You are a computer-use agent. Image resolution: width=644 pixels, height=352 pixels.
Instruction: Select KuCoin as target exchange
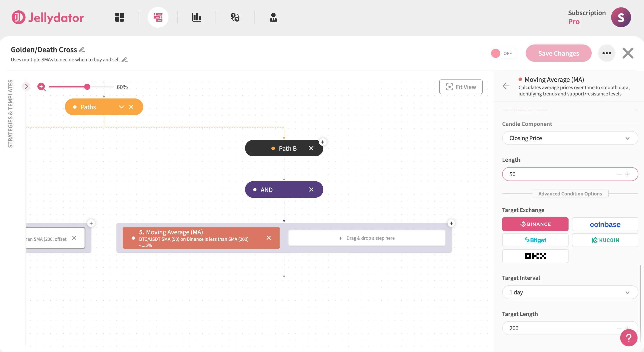pos(605,240)
